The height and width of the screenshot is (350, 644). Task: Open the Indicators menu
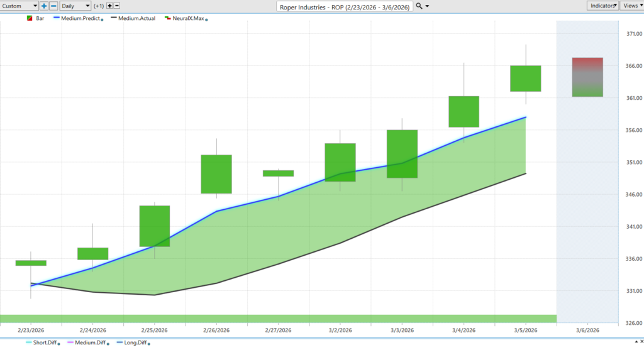click(602, 5)
